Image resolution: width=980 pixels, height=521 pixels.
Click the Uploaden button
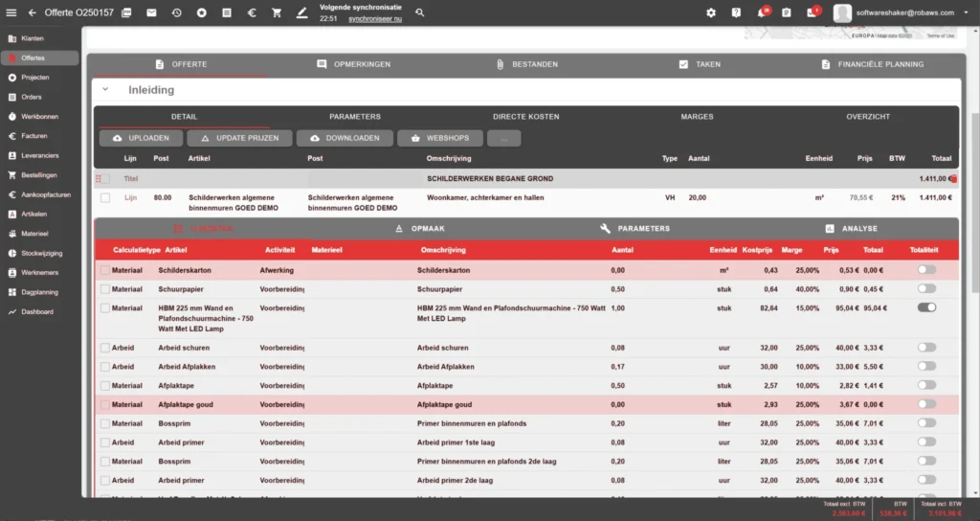[x=142, y=138]
